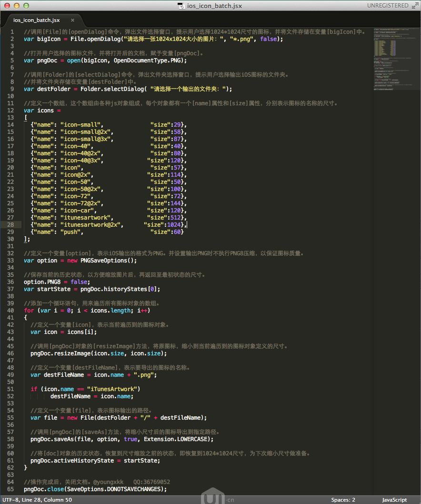Image resolution: width=421 pixels, height=504 pixels.
Task: Click line number 28 in gutter
Action: [10, 225]
